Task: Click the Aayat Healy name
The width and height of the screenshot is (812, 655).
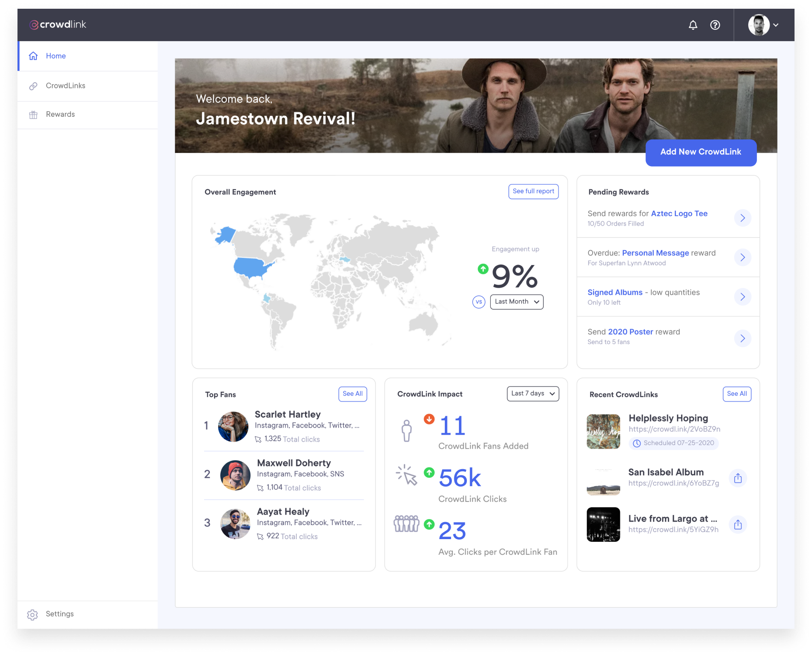Action: pyautogui.click(x=283, y=512)
